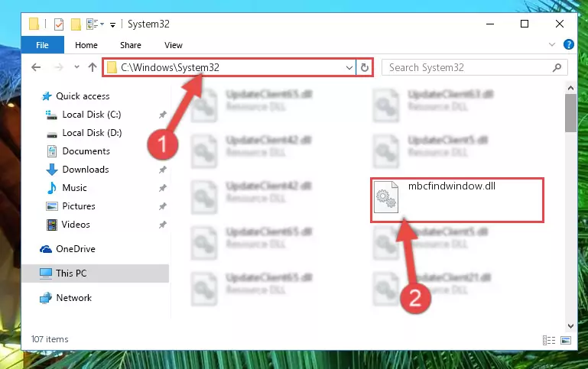Viewport: 588px width, 369px height.
Task: Expand the ribbon with the chevron
Action: click(x=551, y=44)
